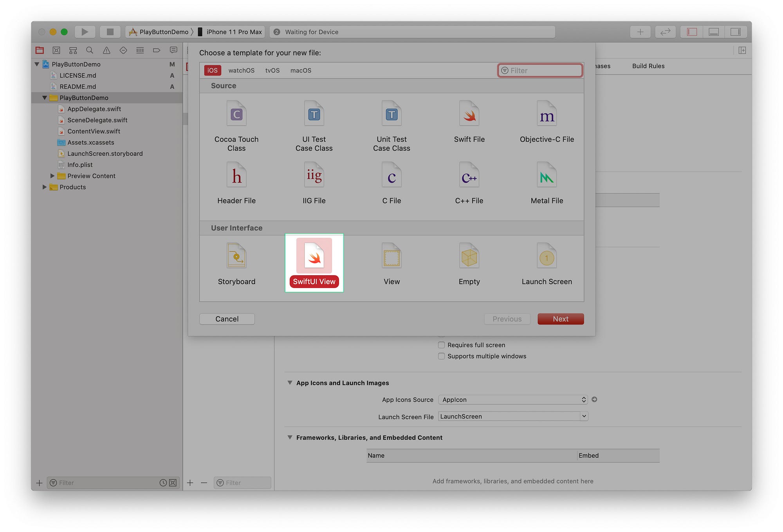Check Supports multiple windows option
Screen dimensions: 783x532
[x=441, y=356]
